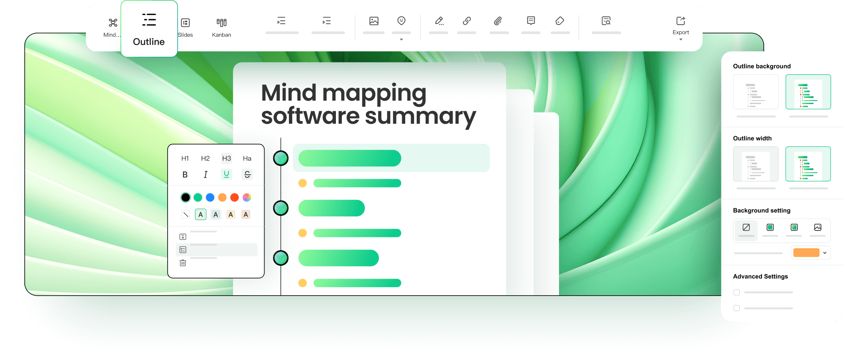This screenshot has height=362, width=868.
Task: Enable the first Advanced Settings checkbox
Action: tap(736, 293)
